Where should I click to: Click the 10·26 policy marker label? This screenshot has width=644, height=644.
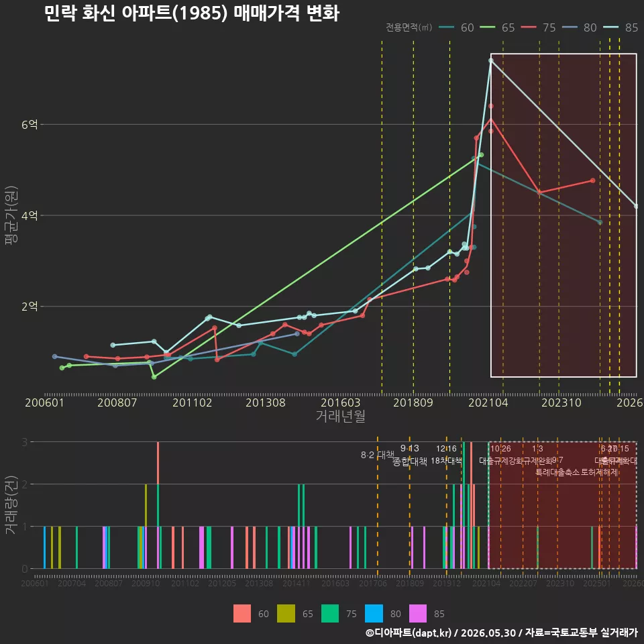click(x=500, y=449)
